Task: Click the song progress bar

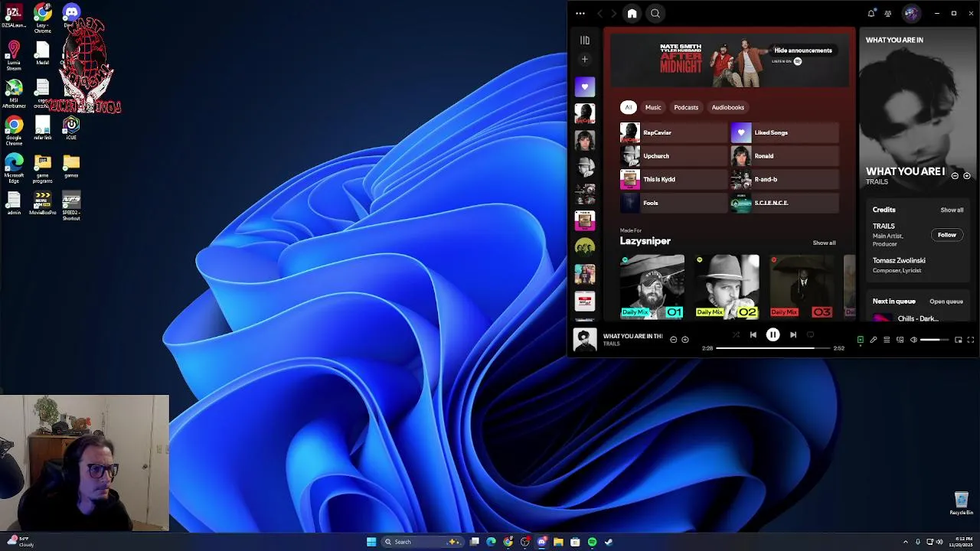Action: coord(773,348)
